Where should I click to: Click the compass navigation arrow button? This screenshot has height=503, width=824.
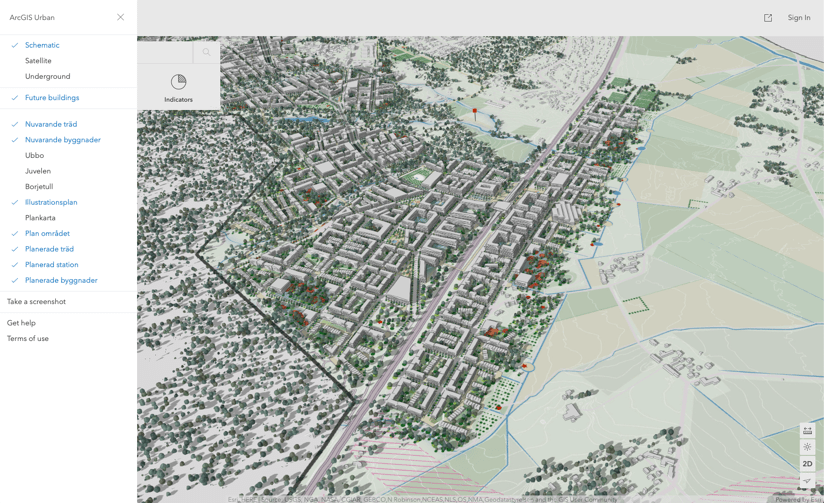coord(807,480)
